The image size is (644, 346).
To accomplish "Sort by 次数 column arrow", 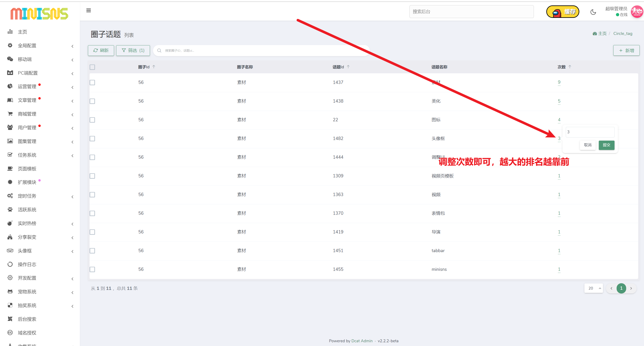I will pyautogui.click(x=570, y=67).
